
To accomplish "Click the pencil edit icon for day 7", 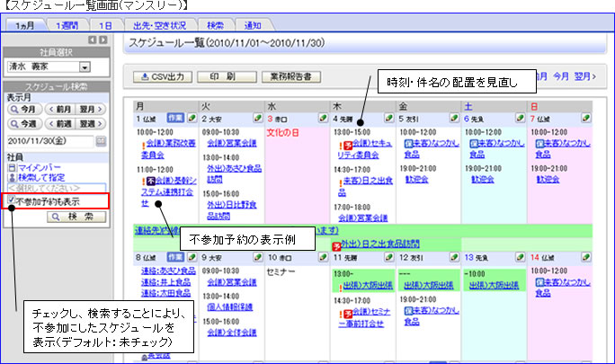I will coord(586,118).
